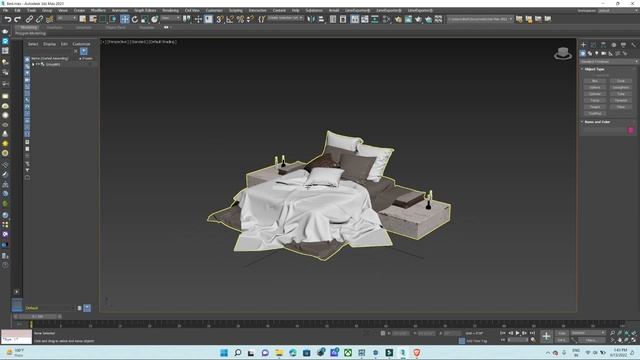Open the Reference Coordinate System dropdown

tap(171, 18)
